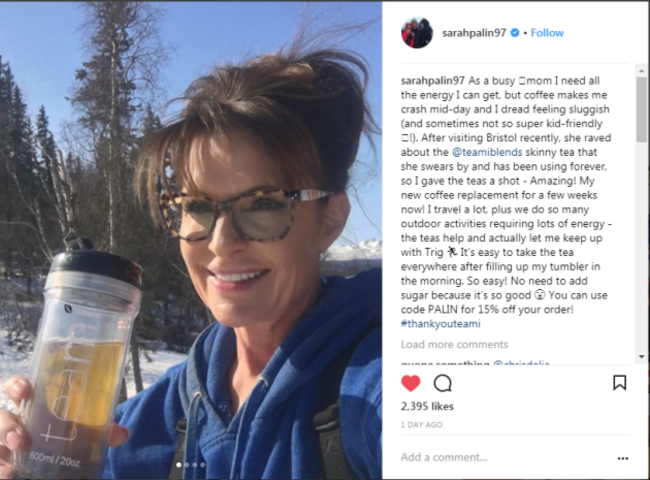The image size is (650, 480).
Task: Click sarahpalin97 username in the caption
Action: tap(432, 80)
